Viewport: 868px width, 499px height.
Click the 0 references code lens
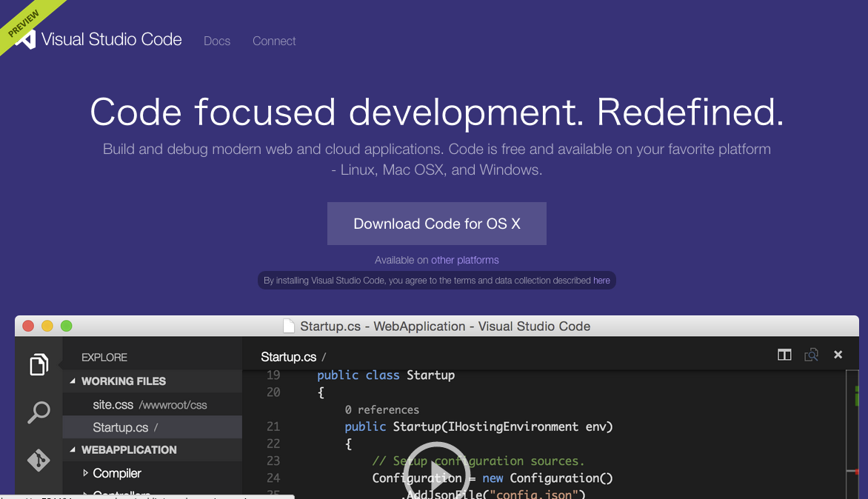point(382,410)
